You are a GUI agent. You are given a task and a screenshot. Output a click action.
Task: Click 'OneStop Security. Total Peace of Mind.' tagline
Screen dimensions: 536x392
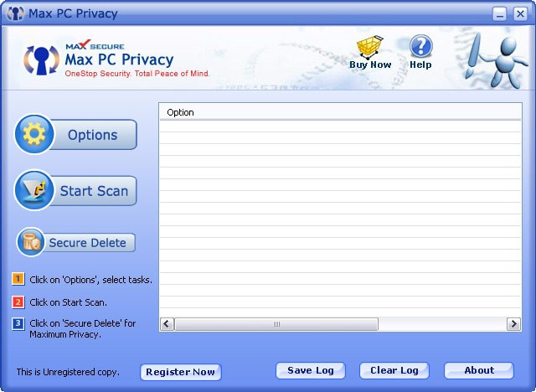(137, 74)
